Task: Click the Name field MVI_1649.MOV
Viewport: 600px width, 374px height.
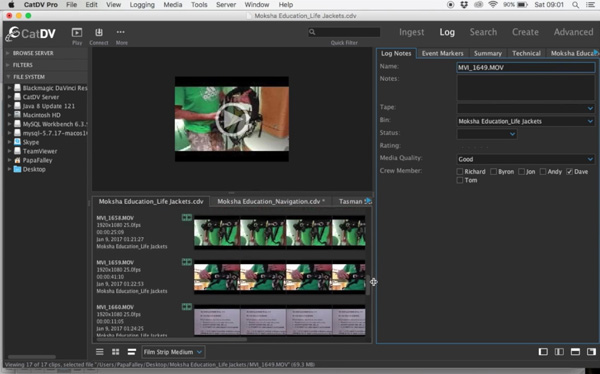Action: pyautogui.click(x=526, y=67)
